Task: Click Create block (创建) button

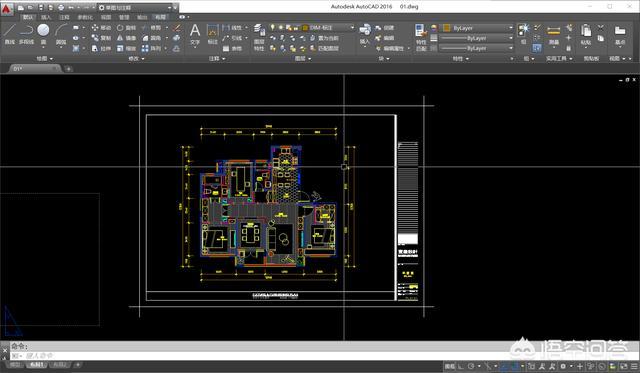Action: (x=384, y=28)
